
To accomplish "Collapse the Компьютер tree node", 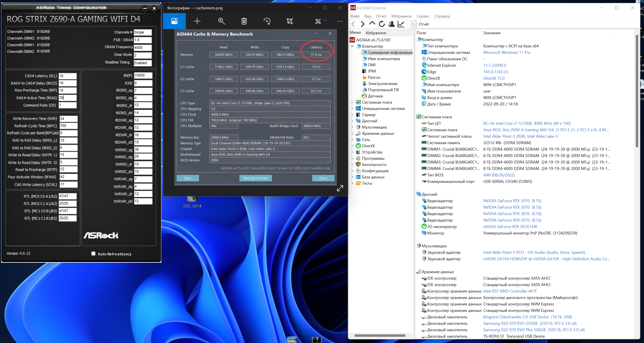I will click(352, 46).
